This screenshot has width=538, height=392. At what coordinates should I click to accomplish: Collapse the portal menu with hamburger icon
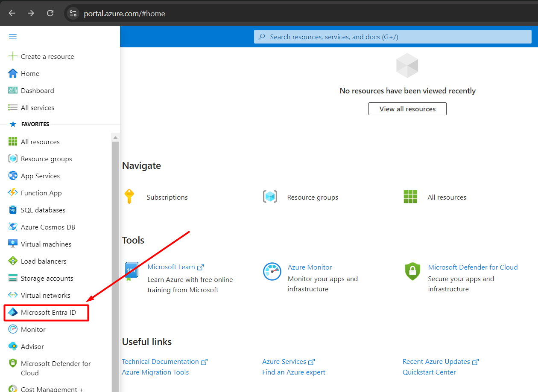click(13, 37)
